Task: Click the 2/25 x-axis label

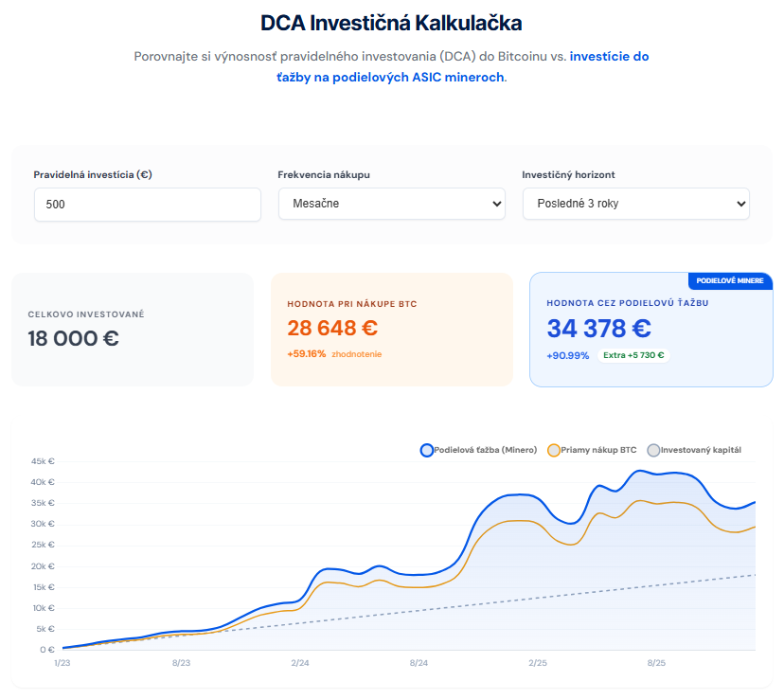Action: (x=537, y=663)
